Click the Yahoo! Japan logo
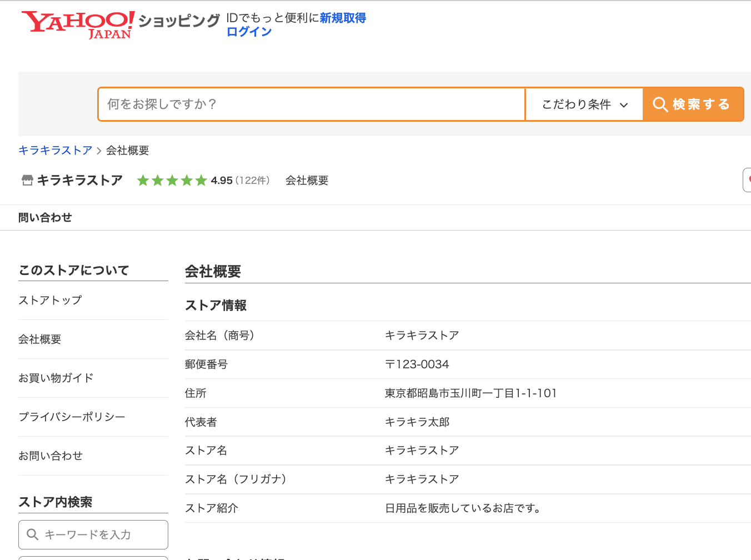This screenshot has width=751, height=560. click(x=78, y=25)
